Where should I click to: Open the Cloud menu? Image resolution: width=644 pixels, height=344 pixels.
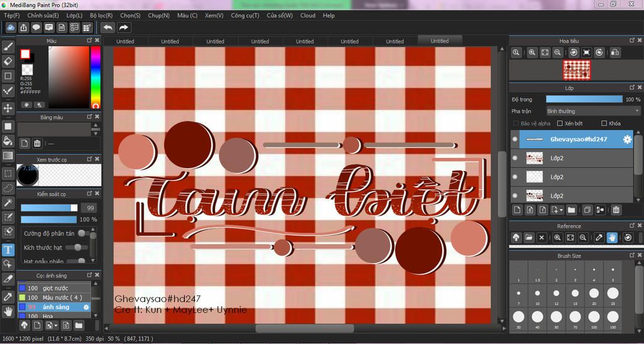pyautogui.click(x=308, y=15)
